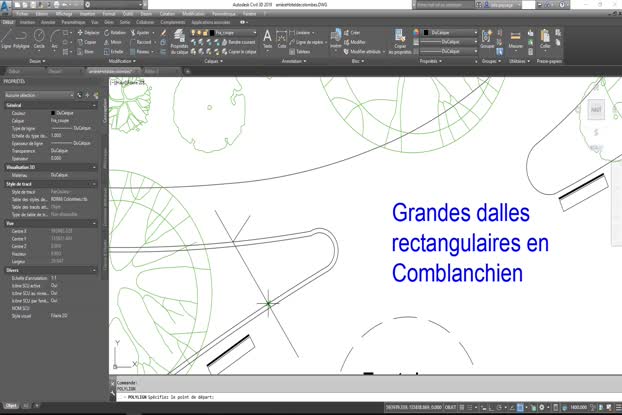Click the new drawing tab plus button
This screenshot has height=415, width=622.
[x=188, y=71]
